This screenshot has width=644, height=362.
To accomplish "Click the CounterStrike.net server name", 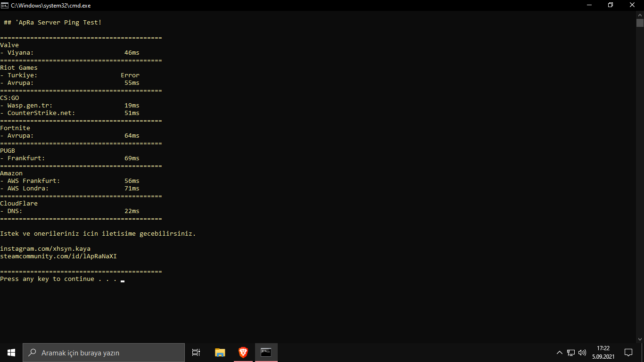I will pos(41,113).
